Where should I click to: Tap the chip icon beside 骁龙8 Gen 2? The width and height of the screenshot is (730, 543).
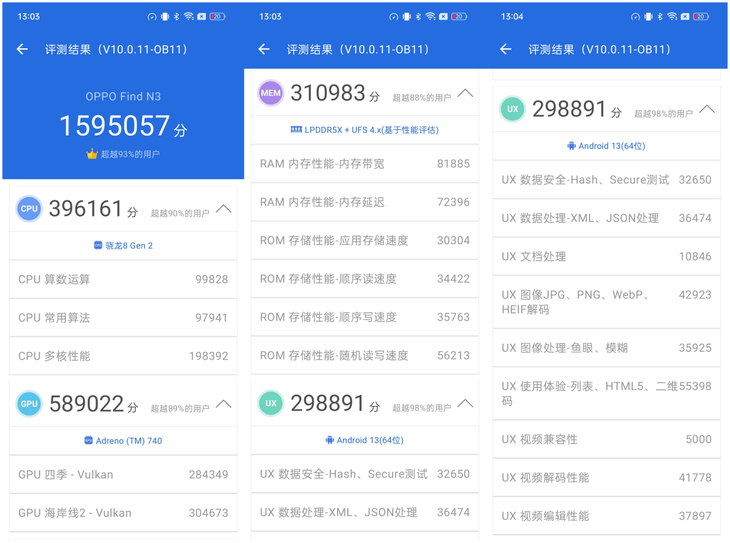pyautogui.click(x=99, y=245)
